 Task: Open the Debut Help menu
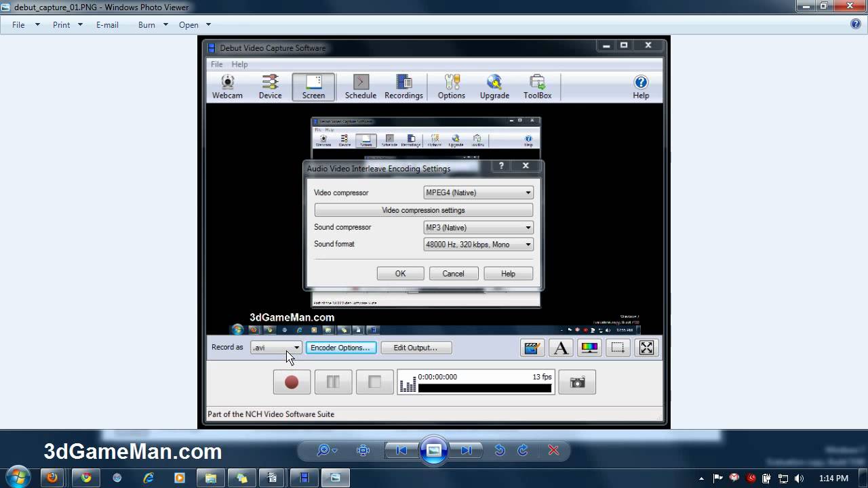tap(239, 64)
